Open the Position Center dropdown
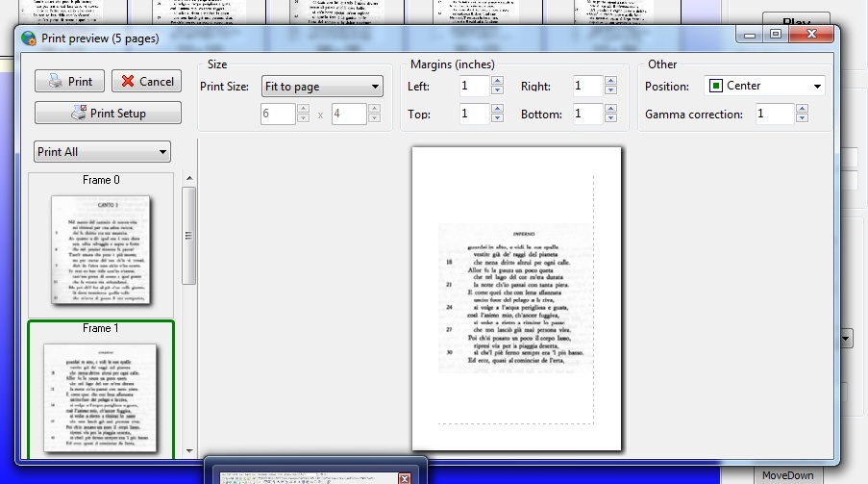Screen dimensions: 868x484 click(764, 86)
